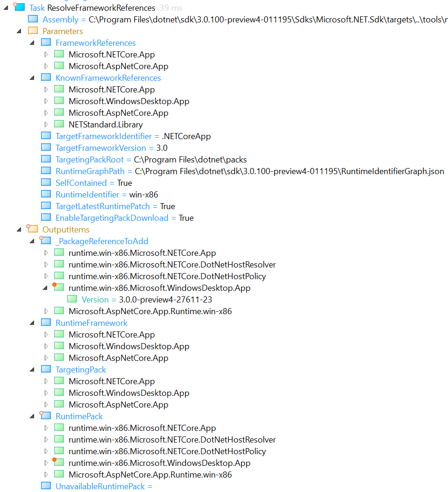Click the RuntimePack folder icon with orange dot
The height and width of the screenshot is (492, 448).
point(45,416)
